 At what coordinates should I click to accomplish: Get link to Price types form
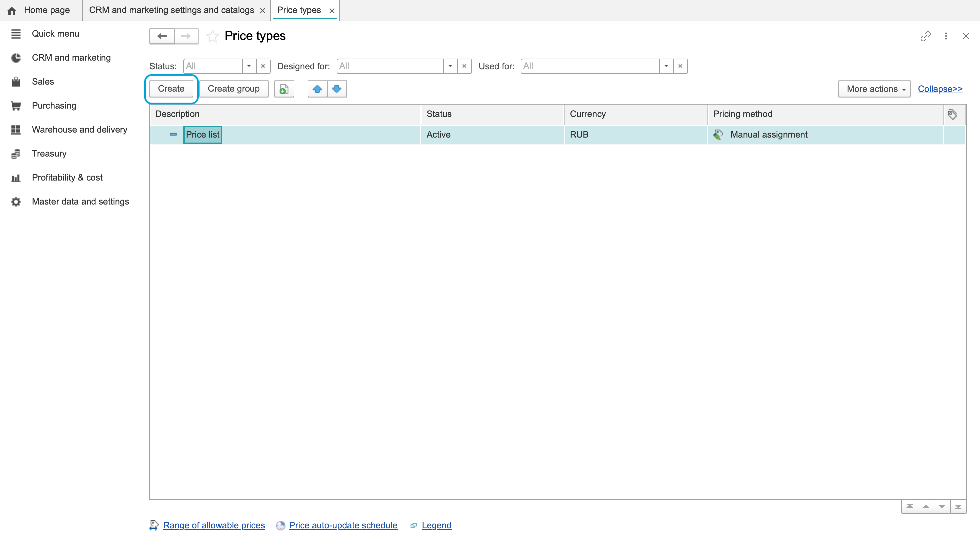(925, 36)
